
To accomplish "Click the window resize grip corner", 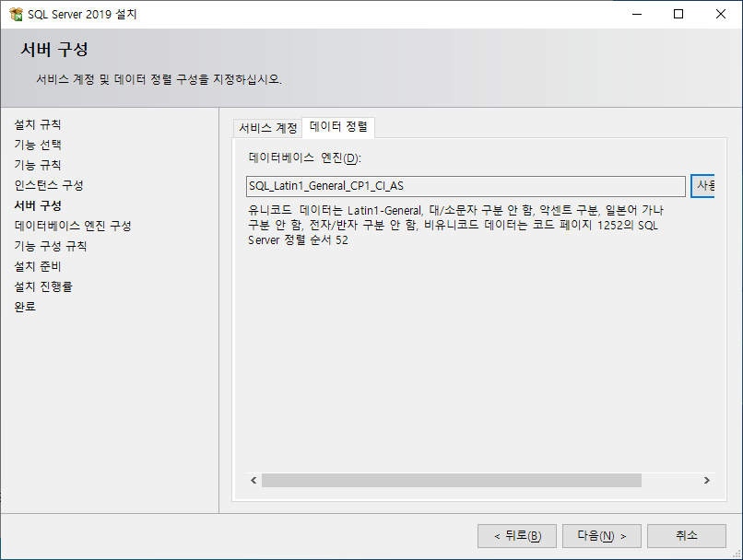I will coord(737,554).
